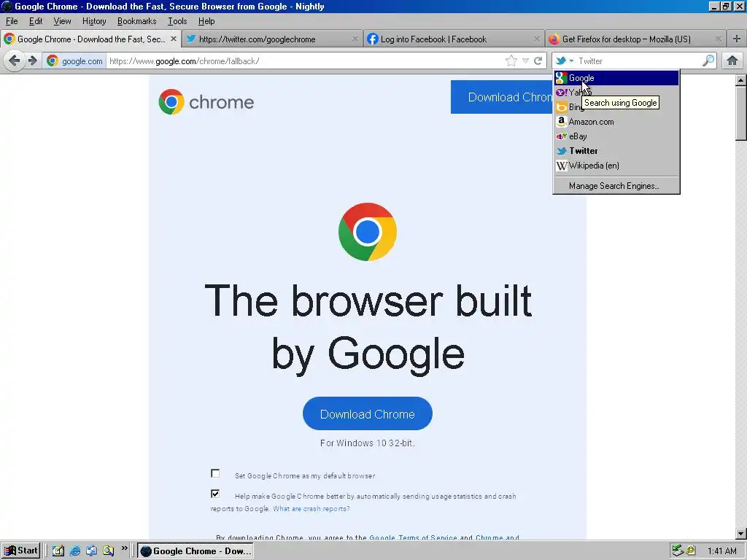Open the Home page button
This screenshot has width=747, height=560.
tap(732, 61)
